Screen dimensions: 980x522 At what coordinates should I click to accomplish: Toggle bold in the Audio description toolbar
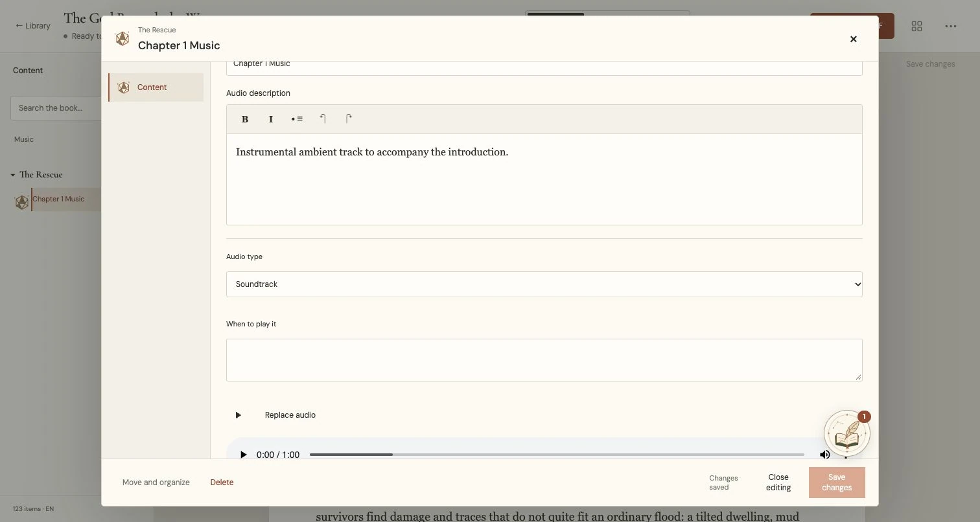(245, 119)
